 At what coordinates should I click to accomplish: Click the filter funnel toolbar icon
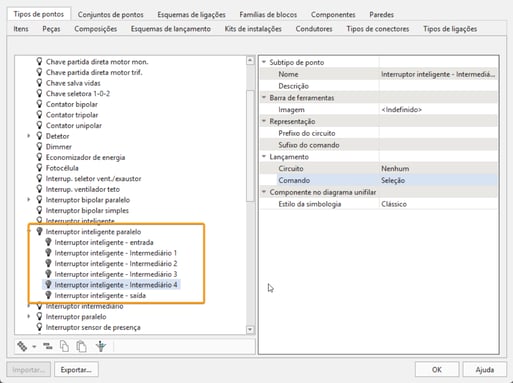[101, 346]
